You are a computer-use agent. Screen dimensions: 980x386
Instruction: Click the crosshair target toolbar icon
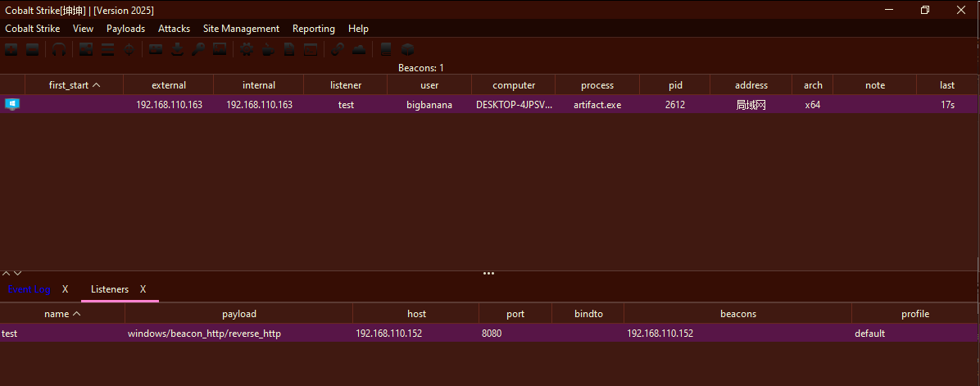point(129,49)
